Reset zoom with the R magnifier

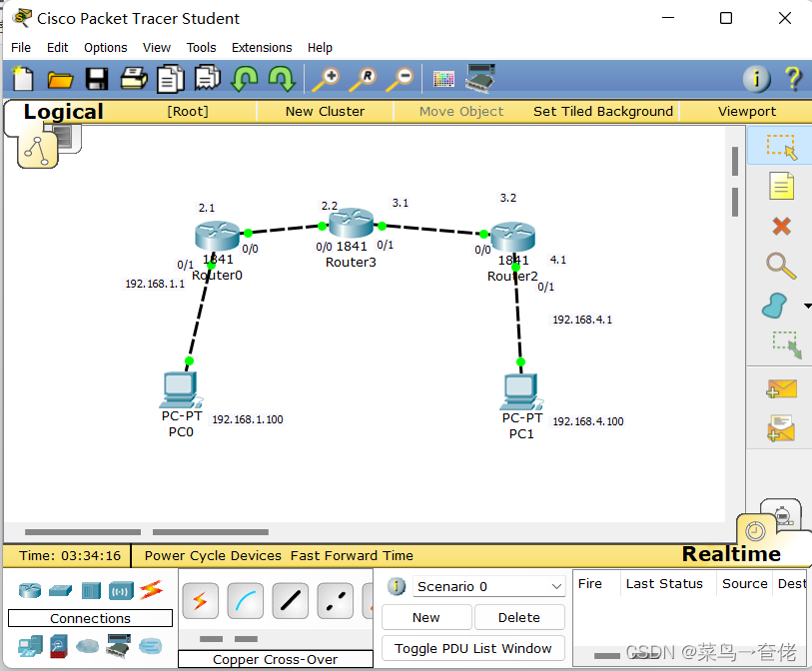coord(363,79)
